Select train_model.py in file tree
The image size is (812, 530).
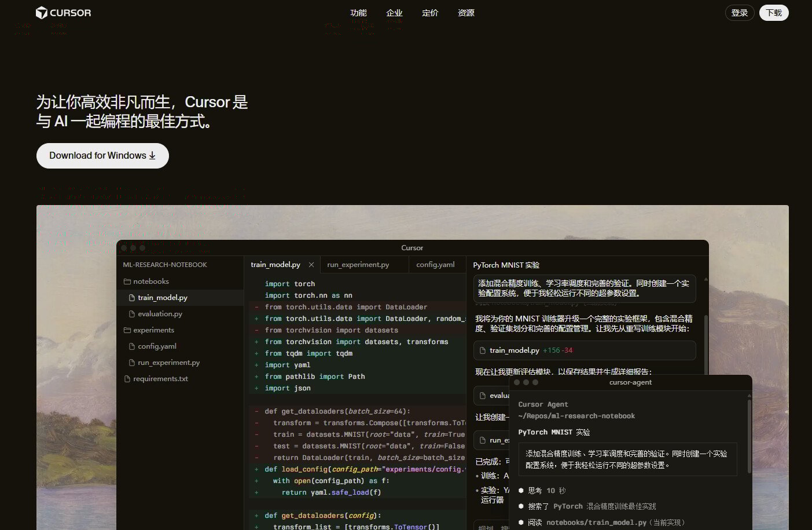[x=180, y=298]
